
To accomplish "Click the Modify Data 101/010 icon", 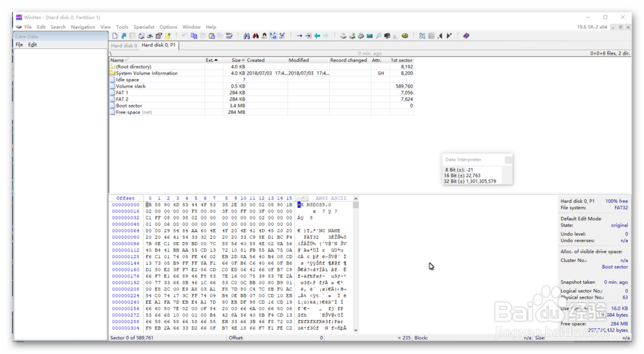I will pos(229,36).
